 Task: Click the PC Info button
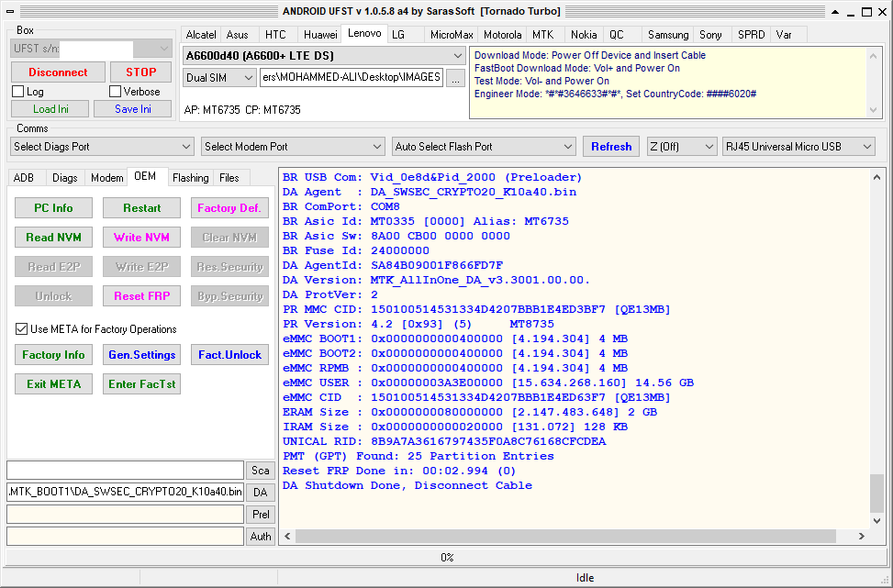point(53,207)
